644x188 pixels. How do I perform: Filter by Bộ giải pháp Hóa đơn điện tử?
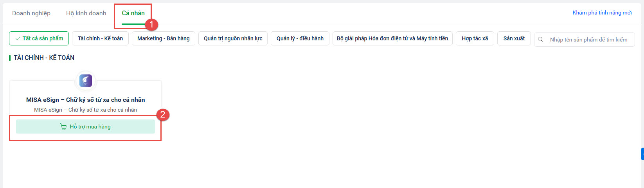[x=392, y=38]
